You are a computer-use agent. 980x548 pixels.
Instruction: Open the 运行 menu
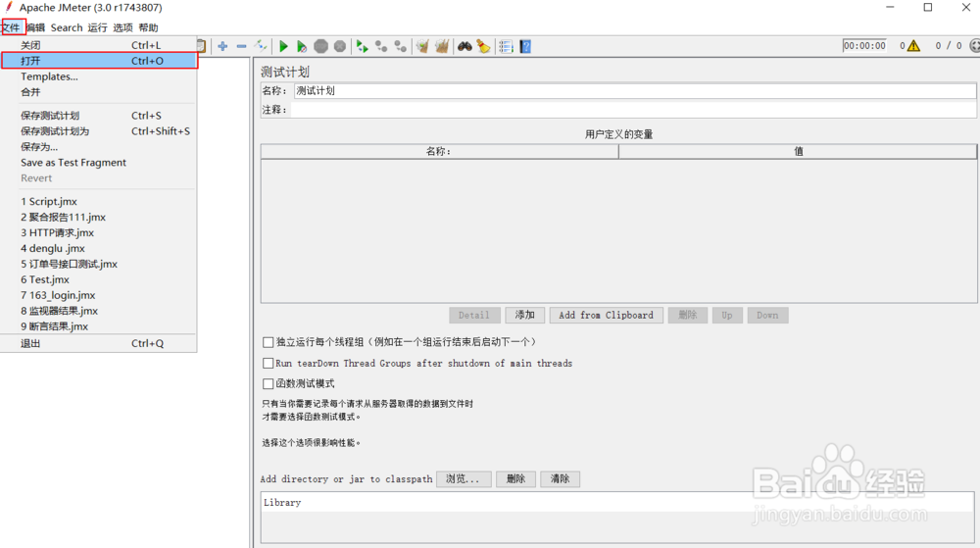point(97,27)
